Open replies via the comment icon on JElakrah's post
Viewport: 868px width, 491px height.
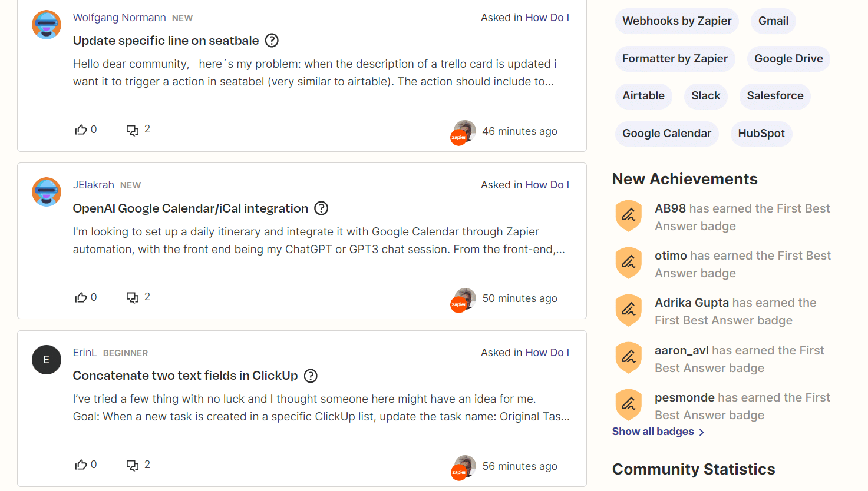point(133,297)
